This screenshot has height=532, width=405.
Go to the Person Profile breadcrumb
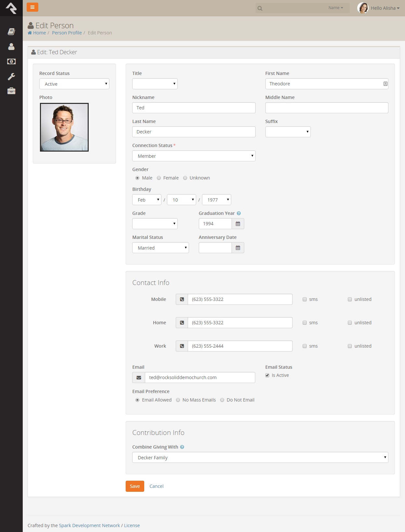click(67, 33)
